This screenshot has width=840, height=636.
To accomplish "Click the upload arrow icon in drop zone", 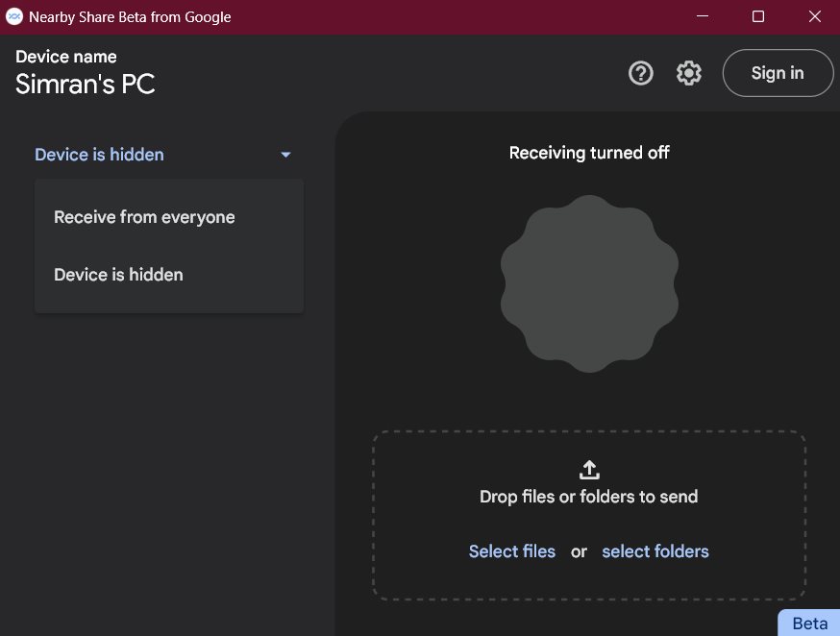I will pyautogui.click(x=589, y=470).
